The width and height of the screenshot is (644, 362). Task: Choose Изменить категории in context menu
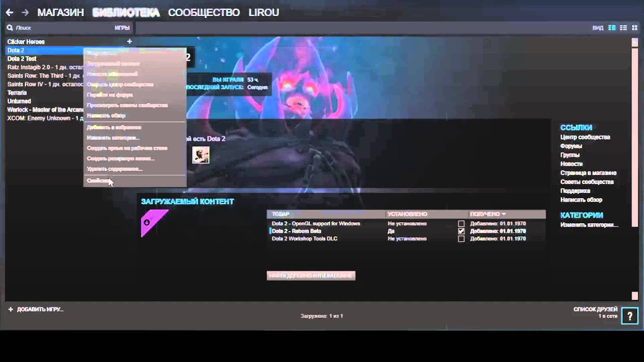click(x=135, y=138)
